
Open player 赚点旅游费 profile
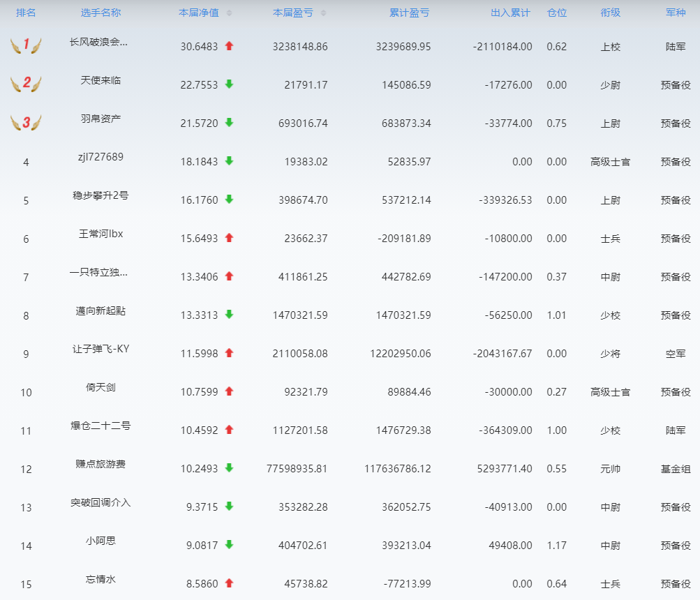pyautogui.click(x=100, y=464)
